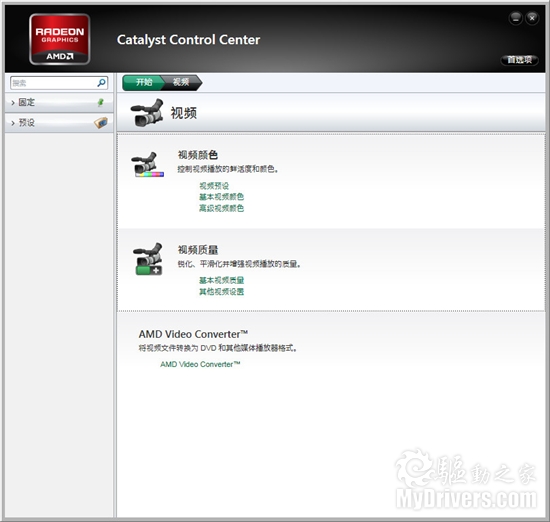Open the 基本视频颜色 link

[x=221, y=197]
